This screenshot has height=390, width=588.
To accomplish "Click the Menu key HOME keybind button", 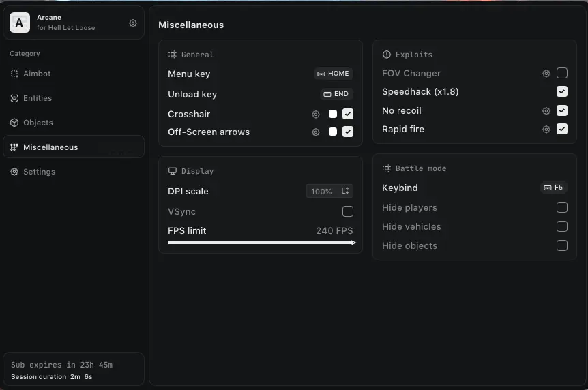I will [x=333, y=74].
